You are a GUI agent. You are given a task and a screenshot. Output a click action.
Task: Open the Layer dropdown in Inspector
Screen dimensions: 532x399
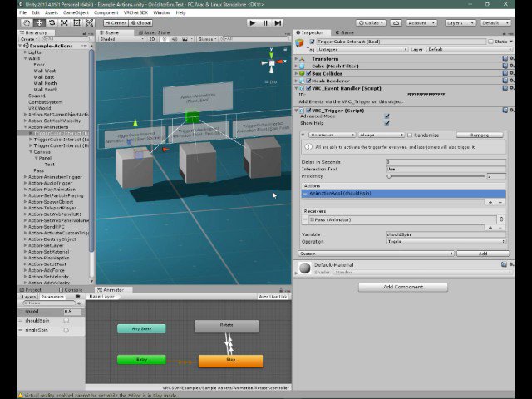(469, 49)
